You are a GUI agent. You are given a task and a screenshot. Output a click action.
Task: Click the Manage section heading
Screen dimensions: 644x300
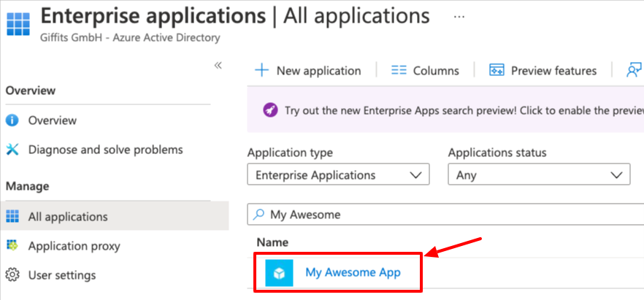point(27,186)
